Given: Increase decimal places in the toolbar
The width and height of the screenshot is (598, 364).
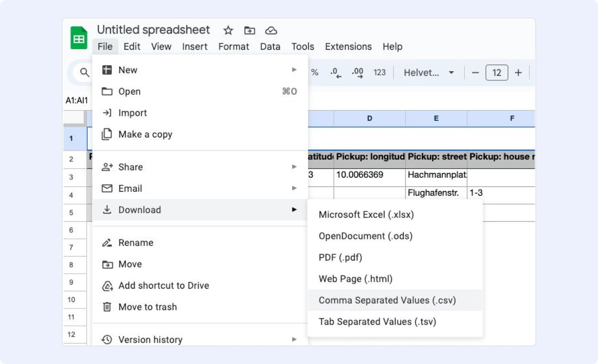Looking at the screenshot, I should click(358, 73).
